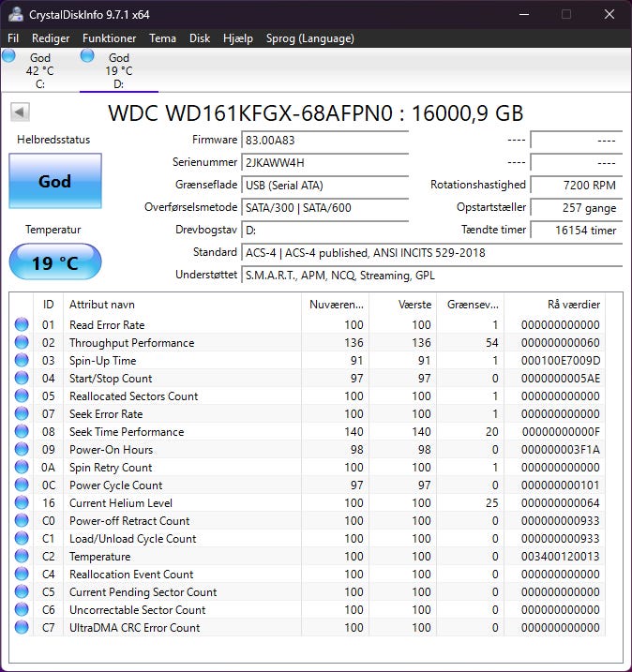
Task: Click the status icon next to Temperature attribute
Action: click(21, 557)
